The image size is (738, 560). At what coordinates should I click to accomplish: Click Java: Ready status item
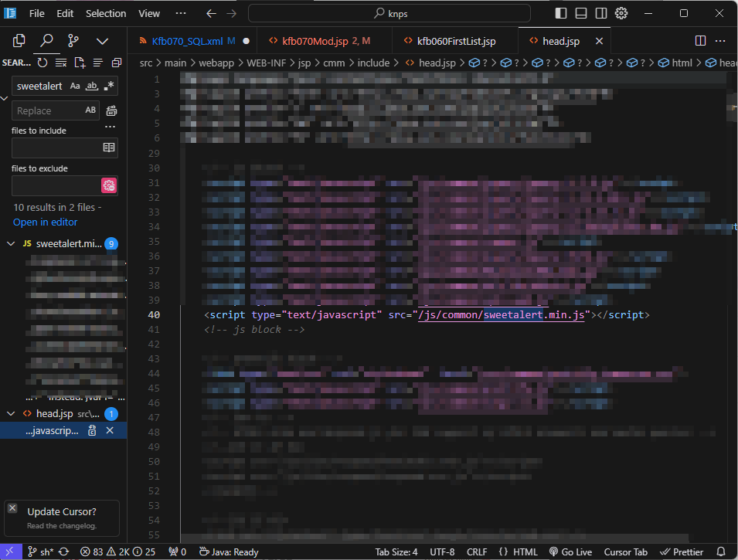coord(229,552)
